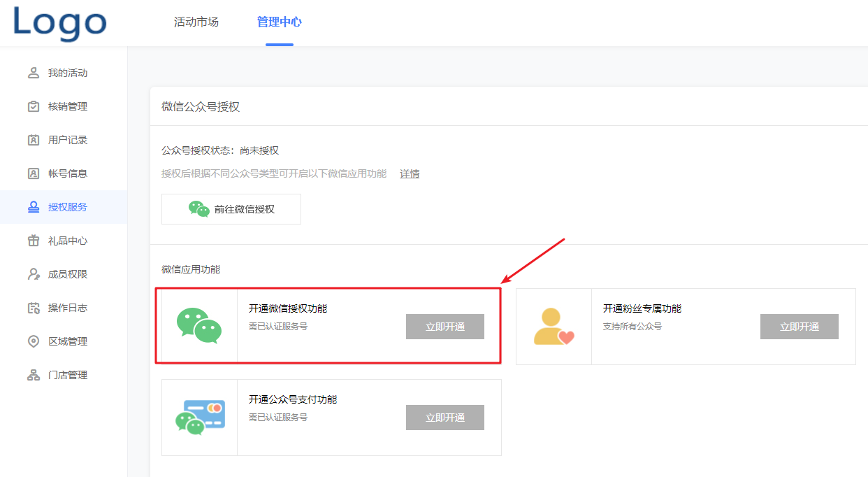This screenshot has height=477, width=868.
Task: Click the 核销管理 clipboard icon
Action: [34, 106]
